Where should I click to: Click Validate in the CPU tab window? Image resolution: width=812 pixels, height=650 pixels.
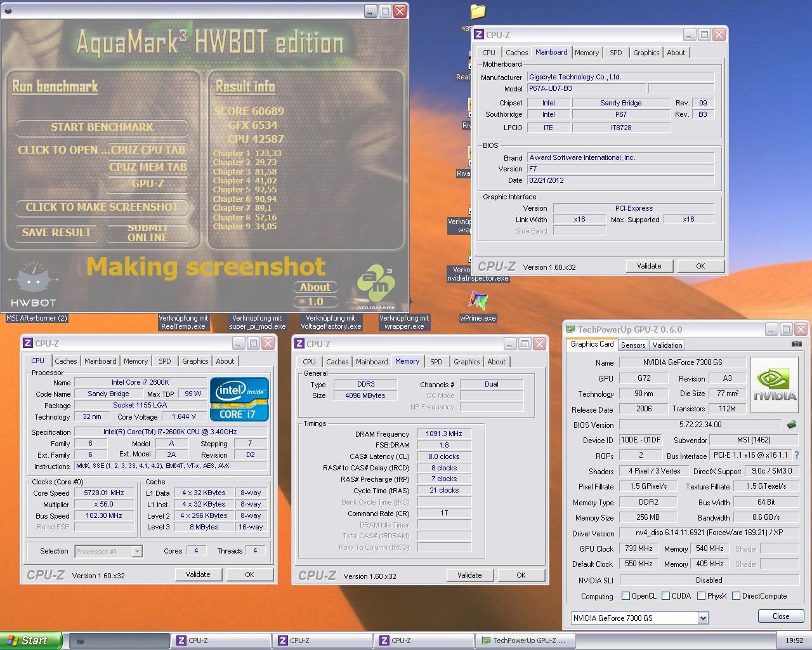point(198,574)
